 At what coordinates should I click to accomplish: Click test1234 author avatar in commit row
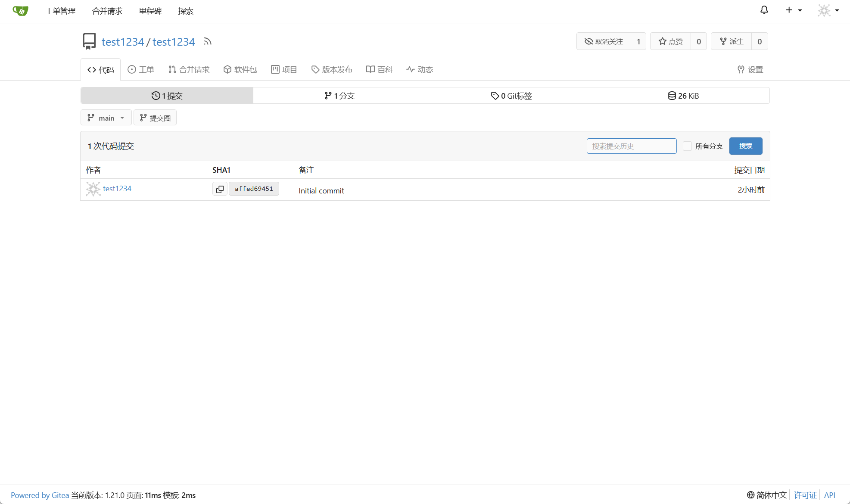pos(93,189)
